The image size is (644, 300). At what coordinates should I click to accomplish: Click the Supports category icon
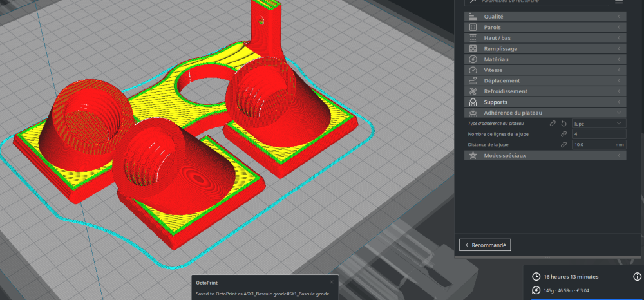473,102
